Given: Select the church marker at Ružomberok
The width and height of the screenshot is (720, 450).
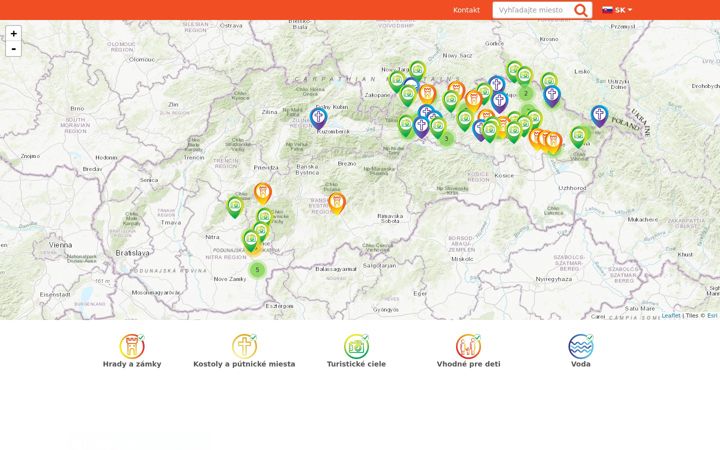Looking at the screenshot, I should [318, 118].
